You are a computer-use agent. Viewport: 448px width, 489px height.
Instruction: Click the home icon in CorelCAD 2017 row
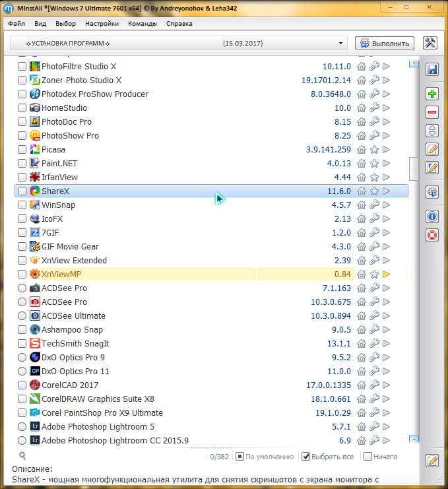pos(362,385)
